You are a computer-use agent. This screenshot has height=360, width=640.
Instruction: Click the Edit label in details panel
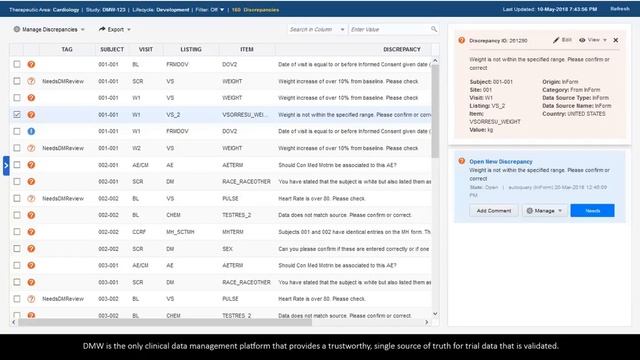pyautogui.click(x=567, y=40)
